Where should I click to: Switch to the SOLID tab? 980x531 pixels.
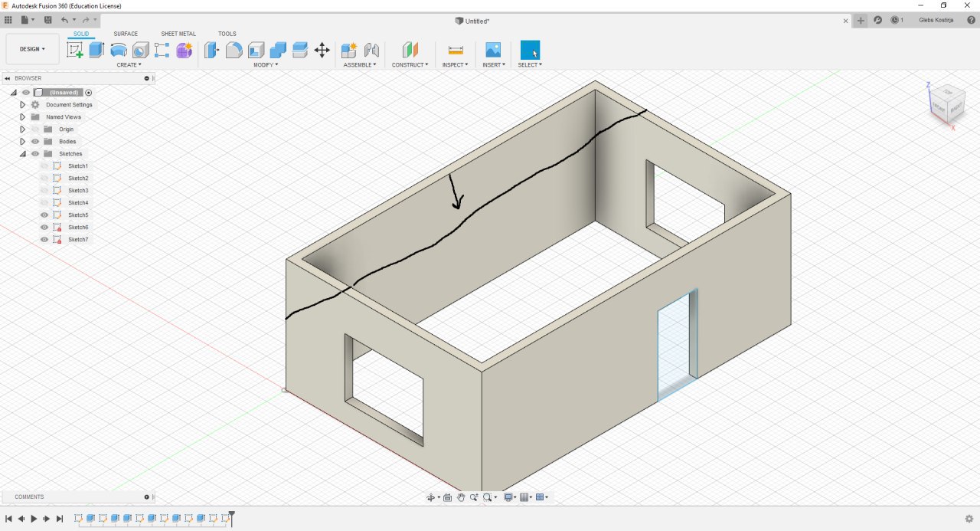[x=81, y=34]
